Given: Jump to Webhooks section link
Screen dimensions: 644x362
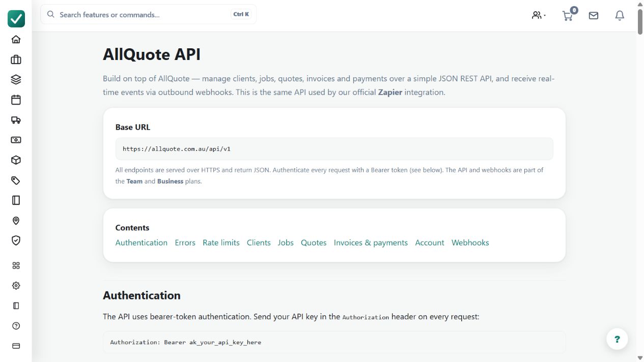Looking at the screenshot, I should 470,243.
